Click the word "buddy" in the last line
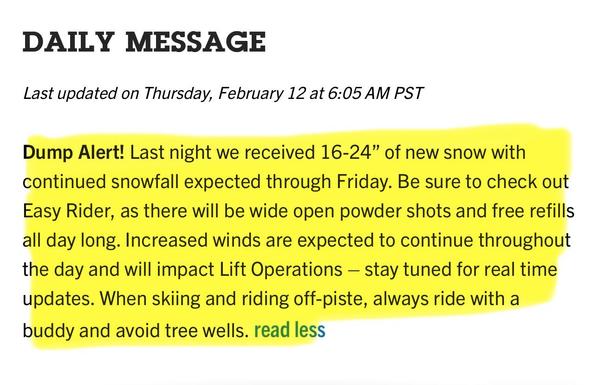599x385 pixels. tap(48, 330)
